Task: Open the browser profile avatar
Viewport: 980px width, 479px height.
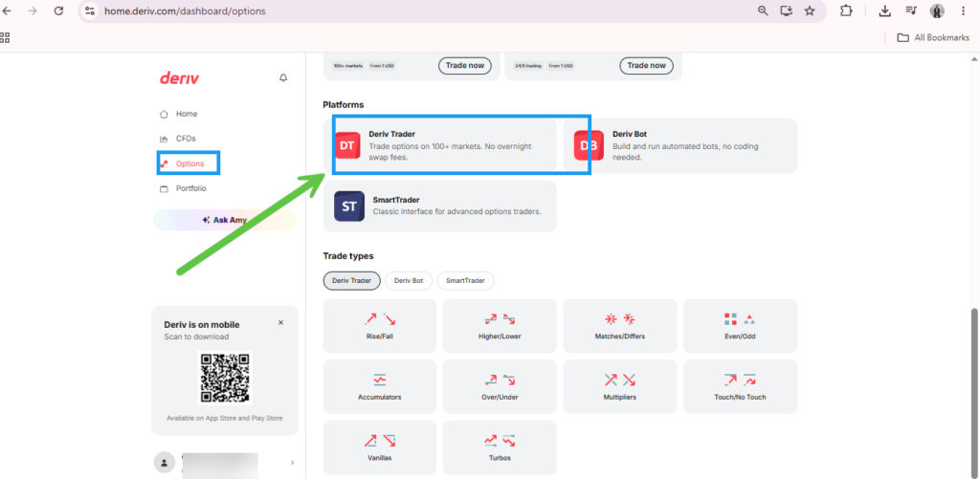Action: tap(937, 11)
